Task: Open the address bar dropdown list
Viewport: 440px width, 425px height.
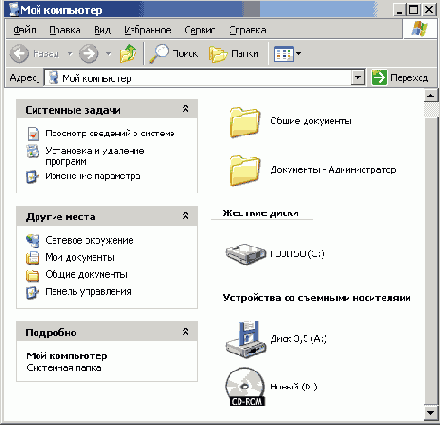Action: (358, 78)
